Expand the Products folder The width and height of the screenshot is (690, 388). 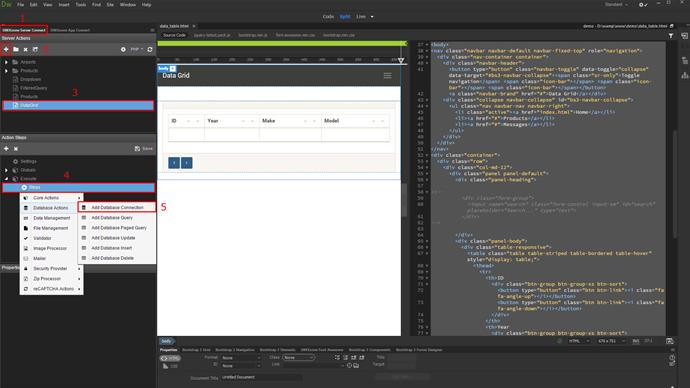[x=6, y=70]
